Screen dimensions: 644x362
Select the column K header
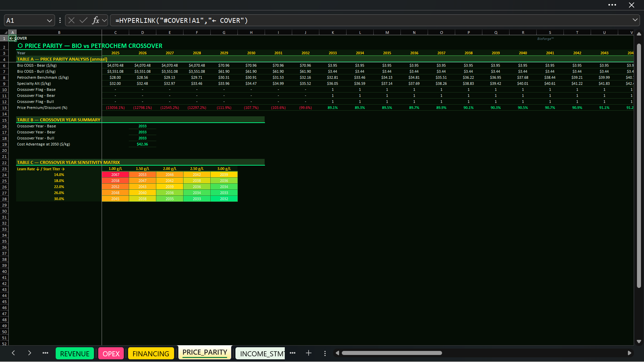[x=333, y=33]
